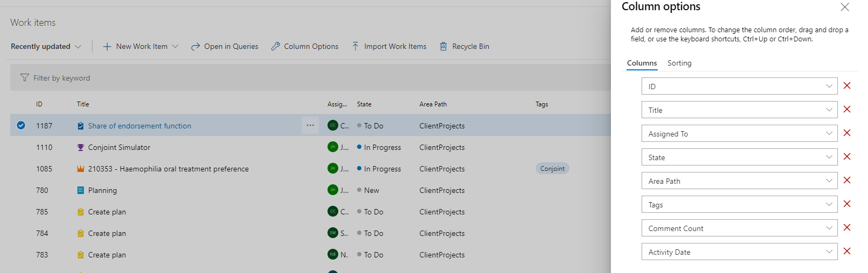868x273 pixels.
Task: Open more actions ellipsis for item 1187
Action: (310, 125)
